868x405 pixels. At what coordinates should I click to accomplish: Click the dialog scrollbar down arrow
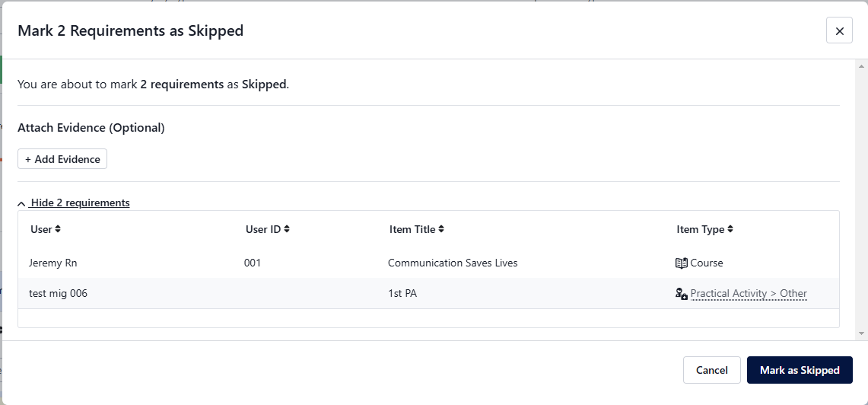(861, 333)
